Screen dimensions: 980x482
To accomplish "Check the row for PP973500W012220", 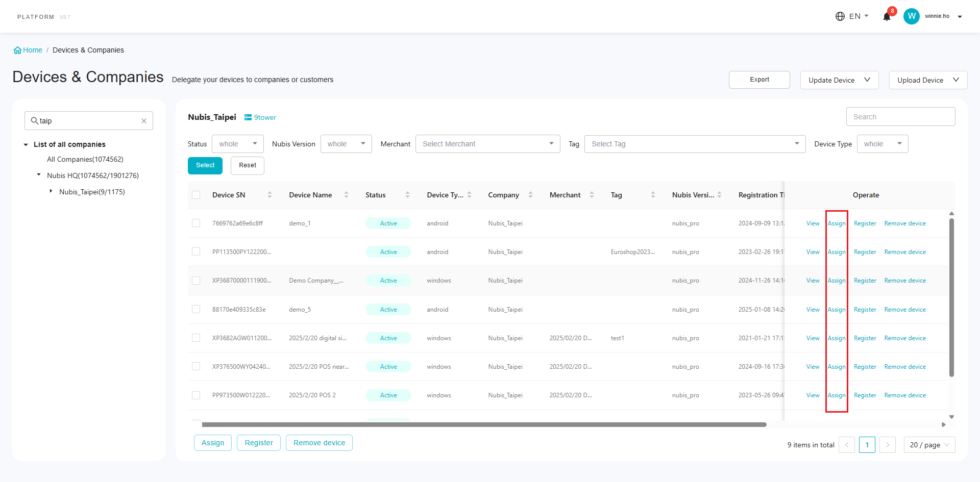I will click(196, 395).
